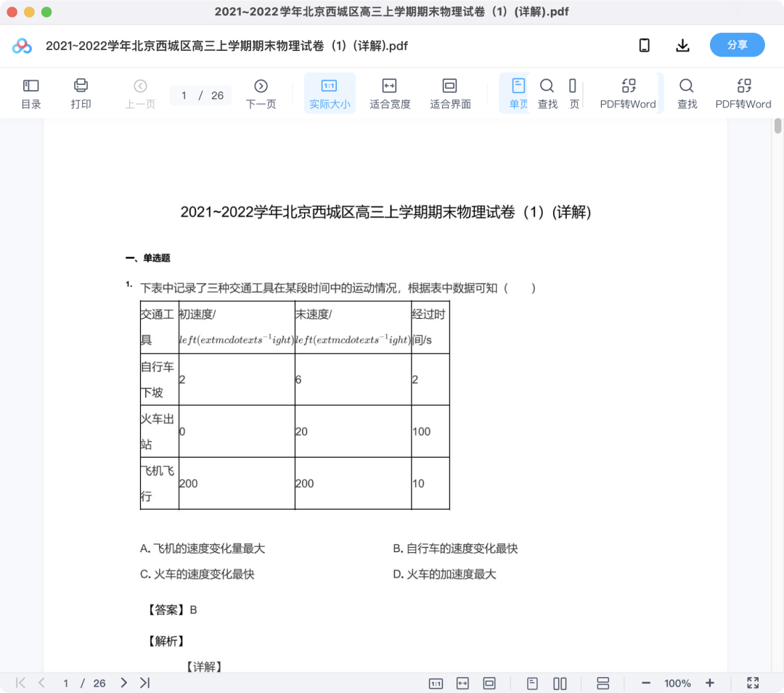Click the 初速度/ table header cell

pos(237,327)
